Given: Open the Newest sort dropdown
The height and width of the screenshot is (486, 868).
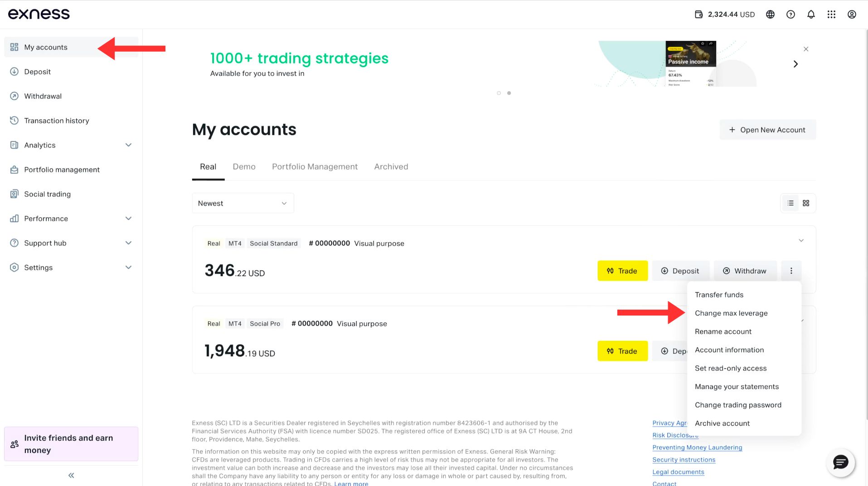Looking at the screenshot, I should [x=243, y=203].
